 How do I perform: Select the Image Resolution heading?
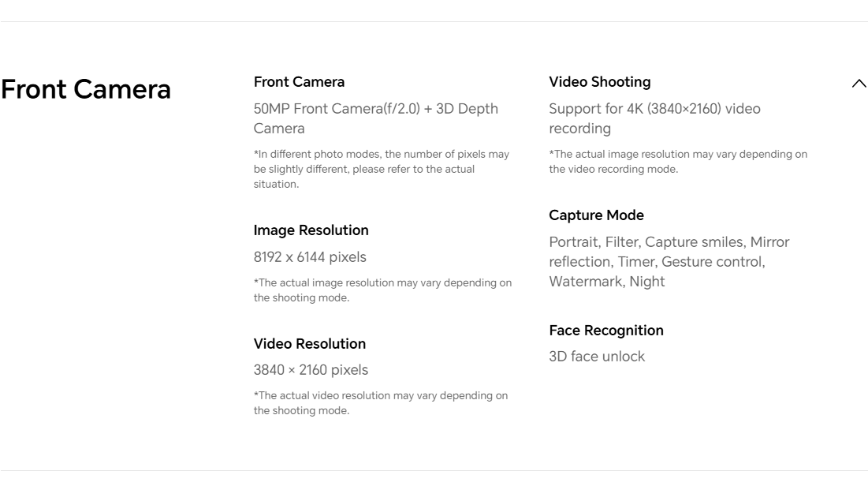coord(311,230)
